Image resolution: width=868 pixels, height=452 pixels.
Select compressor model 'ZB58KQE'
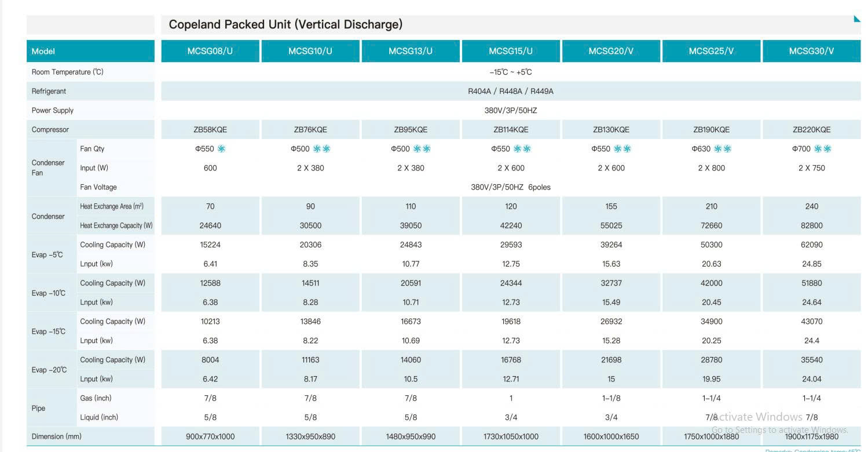click(210, 129)
